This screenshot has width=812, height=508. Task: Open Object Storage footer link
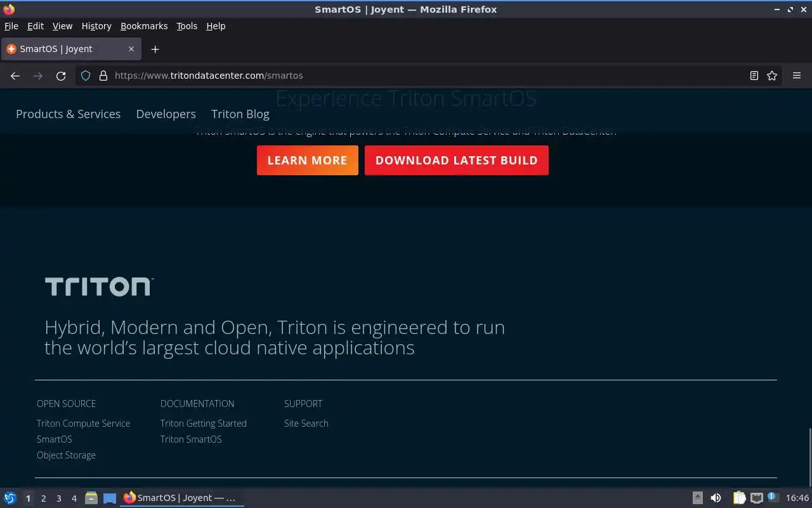(66, 455)
